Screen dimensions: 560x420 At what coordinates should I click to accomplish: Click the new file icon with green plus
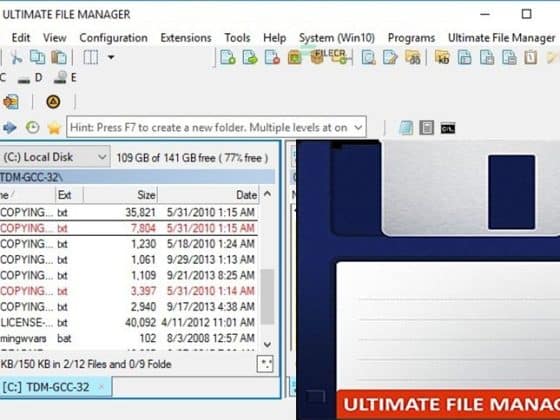point(228,57)
